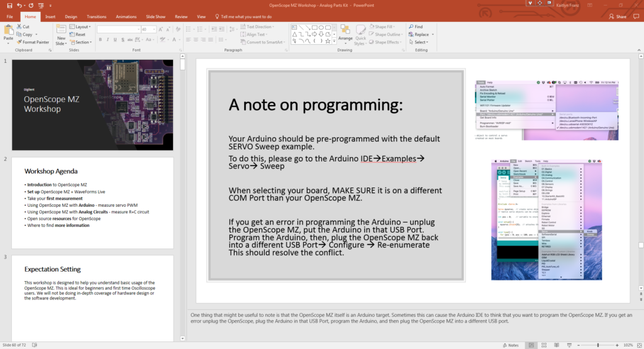Expand the shapes gallery More arrow
Image resolution: width=644 pixels, height=349 pixels.
(x=335, y=42)
